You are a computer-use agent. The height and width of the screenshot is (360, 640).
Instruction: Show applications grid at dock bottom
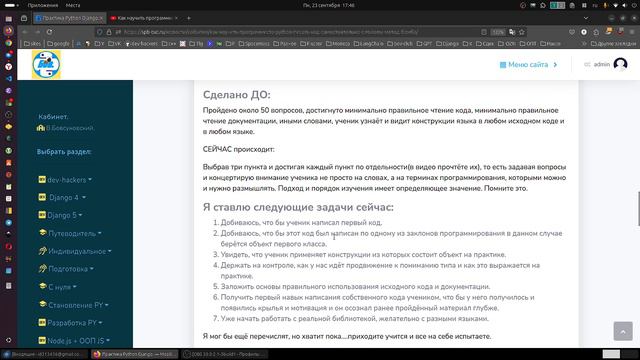(9, 340)
